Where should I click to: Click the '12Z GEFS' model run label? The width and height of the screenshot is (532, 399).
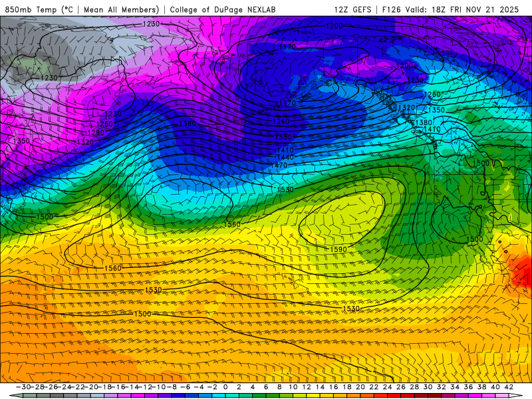click(352, 9)
